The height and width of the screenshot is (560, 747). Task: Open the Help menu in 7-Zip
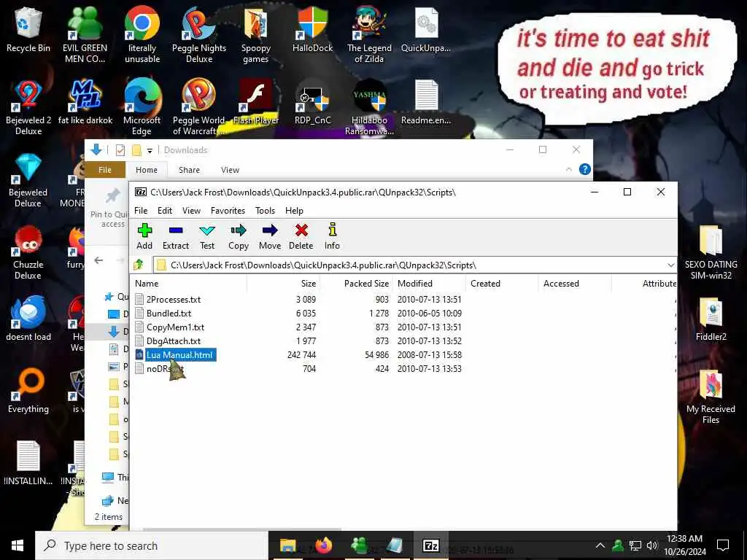tap(294, 211)
